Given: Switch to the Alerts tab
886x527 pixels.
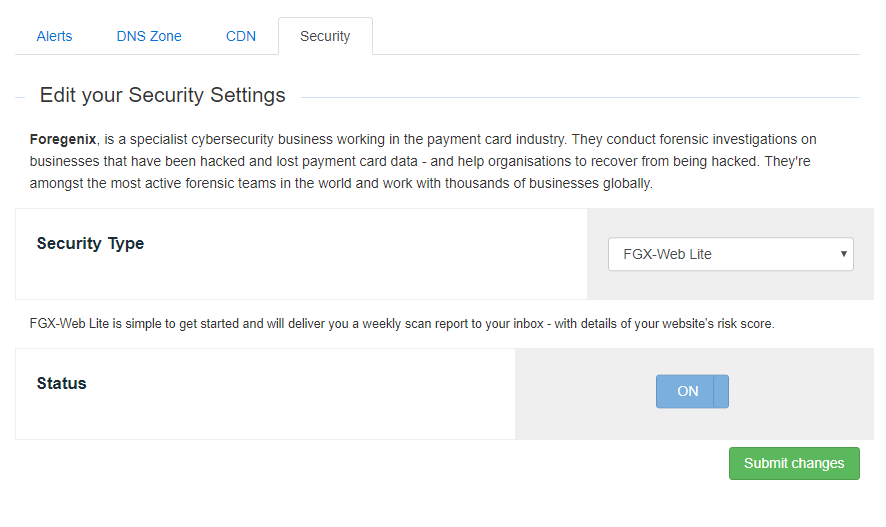Looking at the screenshot, I should click(54, 36).
